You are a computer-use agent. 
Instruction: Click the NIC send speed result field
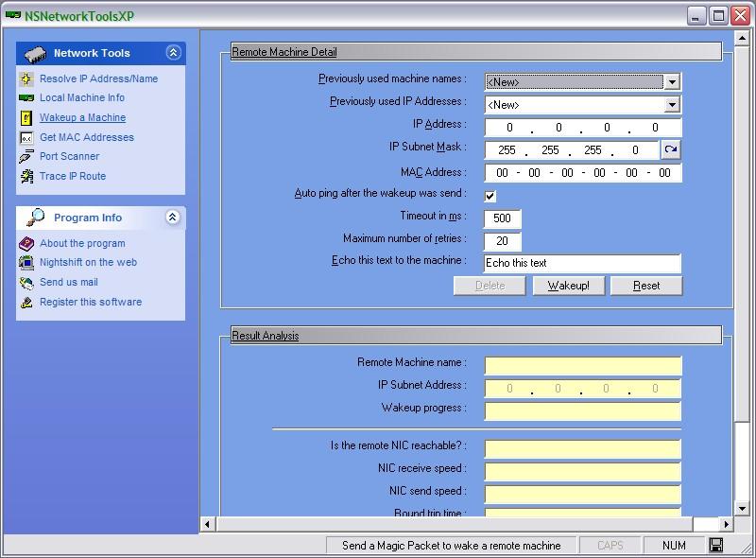click(x=583, y=494)
